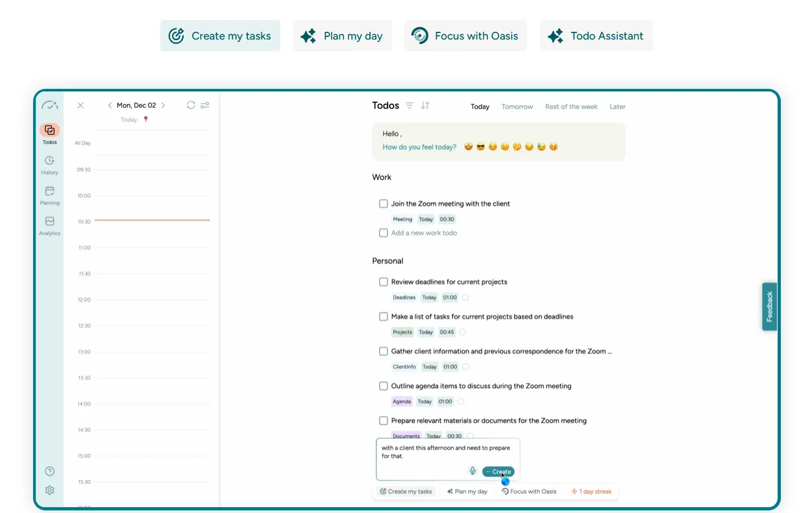Switch to Rest of the week tab

(571, 106)
